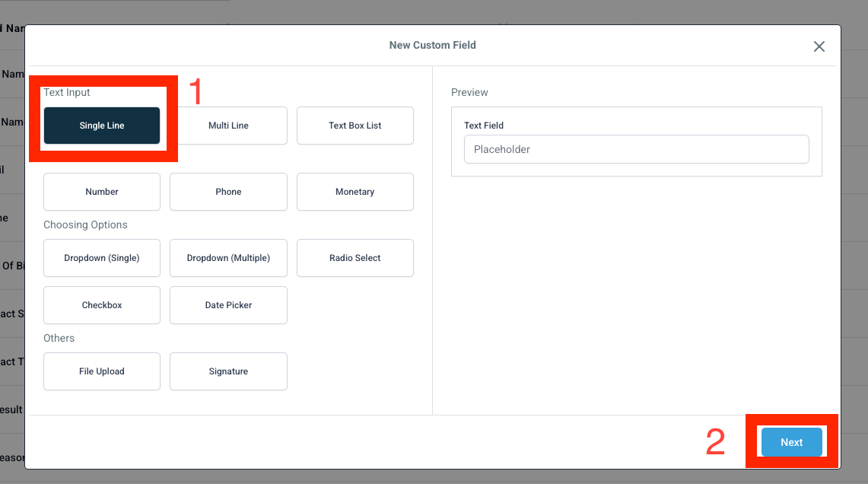
Task: Click the New Custom Field title
Action: click(432, 46)
